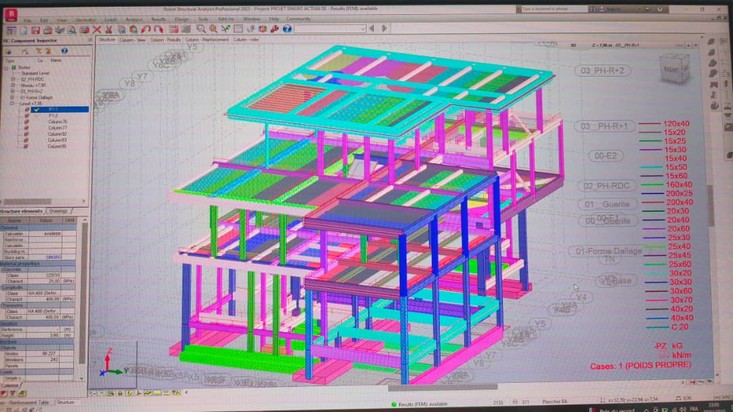The height and width of the screenshot is (412, 733).
Task: Click the Sign In button in title bar
Action: (x=612, y=9)
